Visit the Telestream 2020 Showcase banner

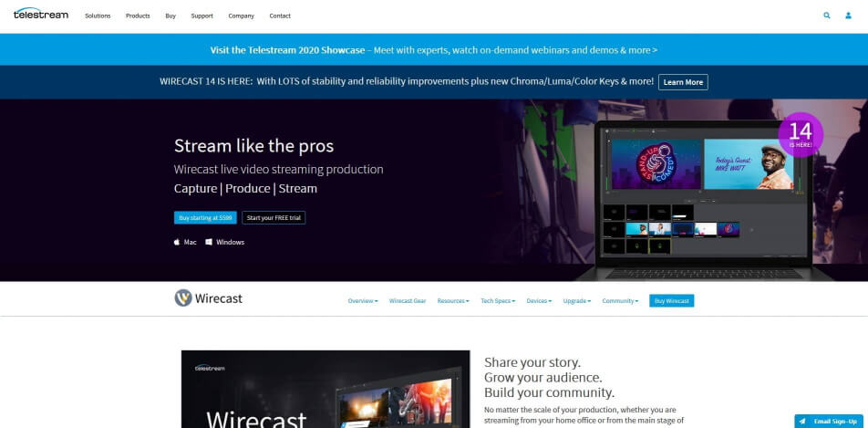(x=434, y=50)
